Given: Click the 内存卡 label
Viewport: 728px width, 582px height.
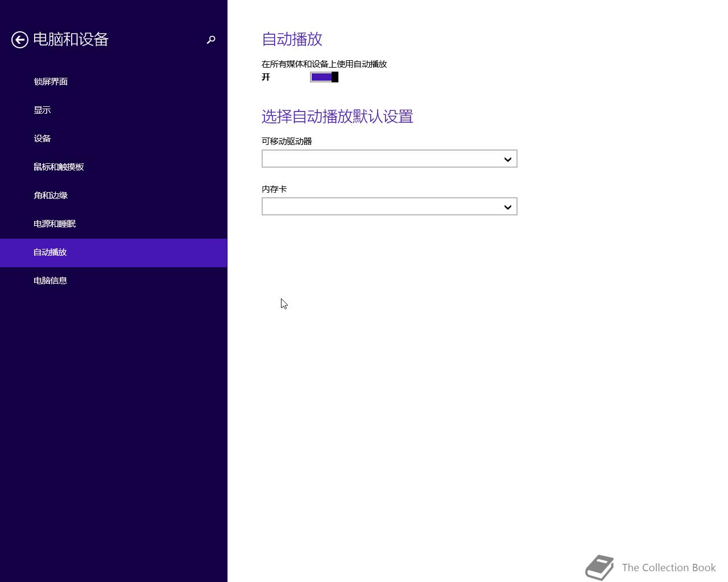Looking at the screenshot, I should tap(274, 189).
